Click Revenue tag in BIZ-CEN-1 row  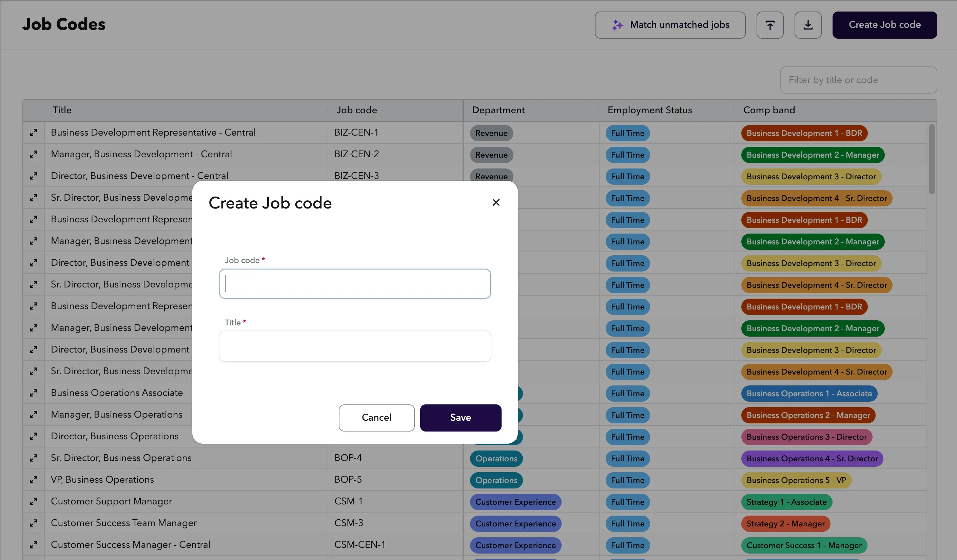click(491, 133)
